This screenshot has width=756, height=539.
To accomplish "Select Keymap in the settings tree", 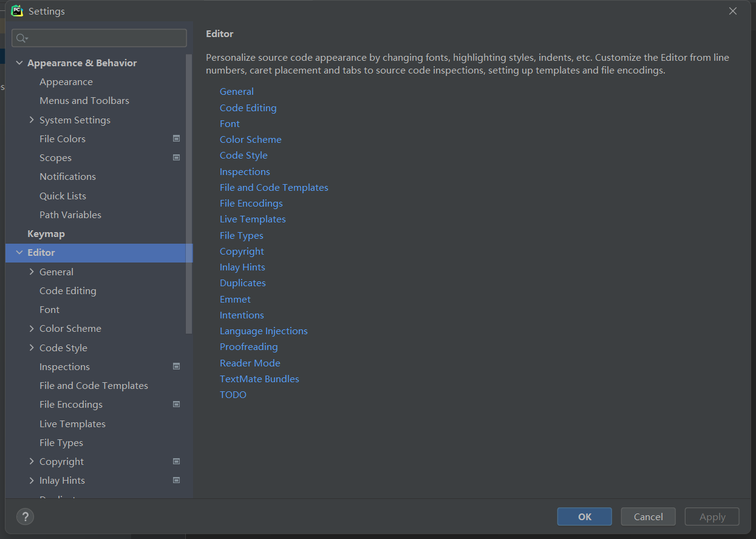I will pos(46,234).
